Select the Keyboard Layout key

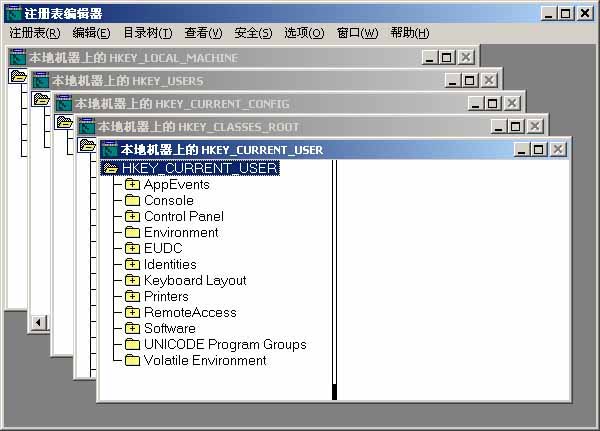click(x=194, y=281)
